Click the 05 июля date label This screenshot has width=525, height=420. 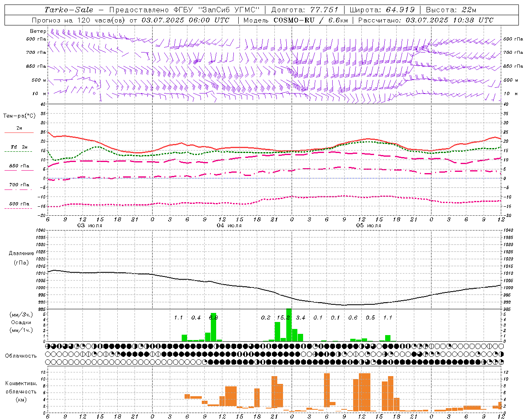click(369, 226)
